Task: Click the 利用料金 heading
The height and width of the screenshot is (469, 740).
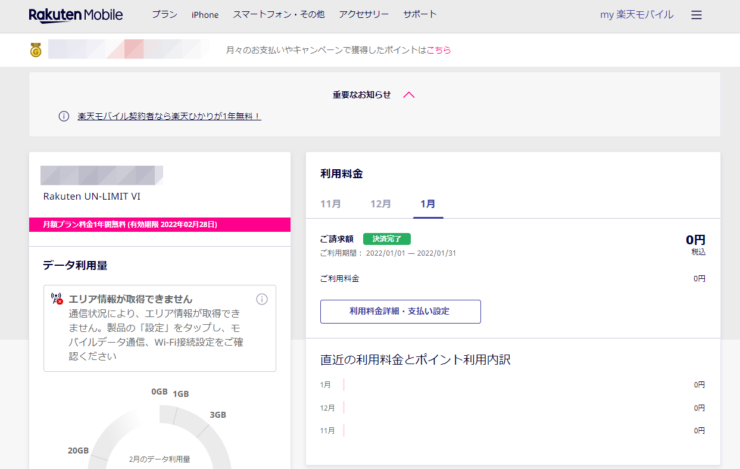Action: tap(341, 174)
